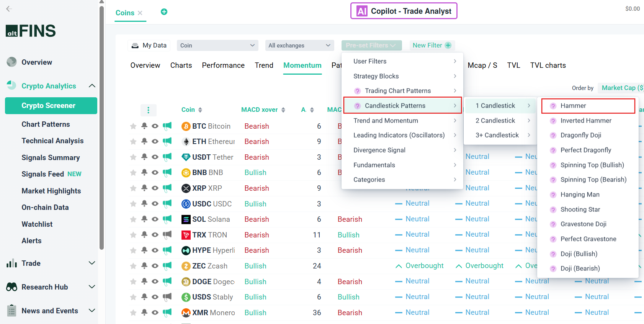
Task: Toggle the eye icon on TRX row
Action: coord(155,235)
